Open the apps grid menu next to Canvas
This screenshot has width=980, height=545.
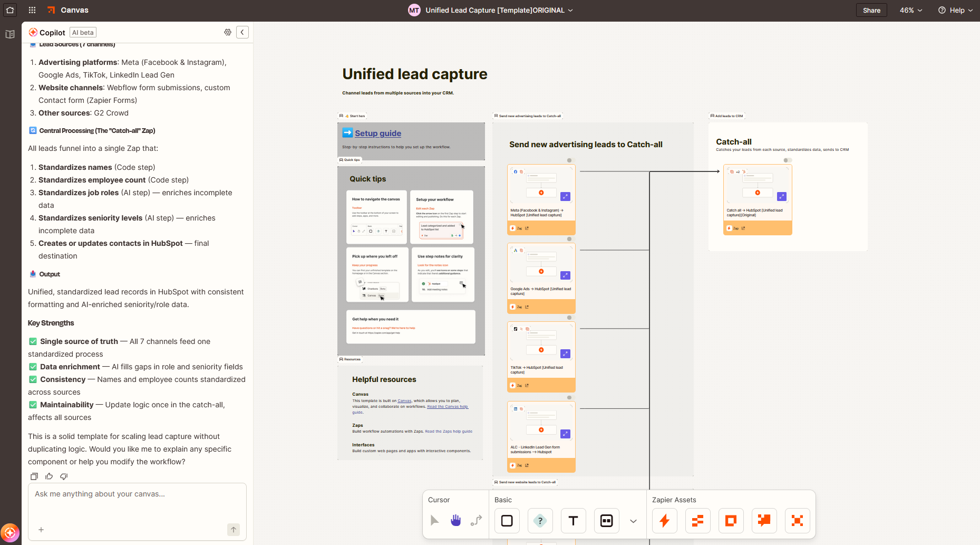[32, 9]
